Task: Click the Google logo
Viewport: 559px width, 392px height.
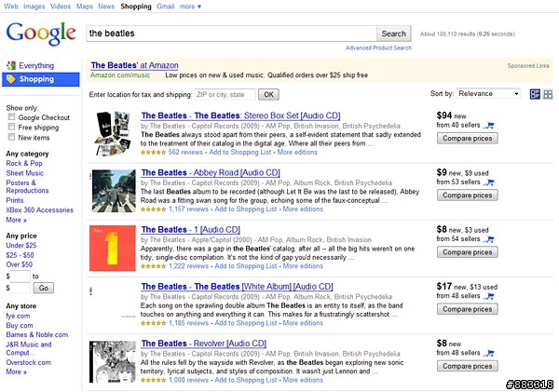Action: pos(41,34)
